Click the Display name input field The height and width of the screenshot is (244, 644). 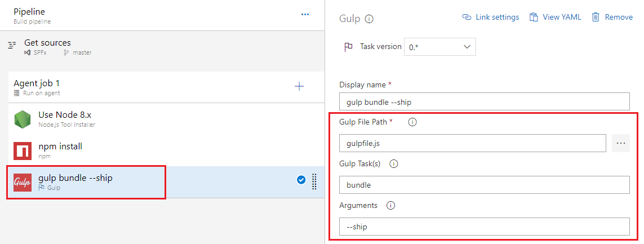(483, 101)
